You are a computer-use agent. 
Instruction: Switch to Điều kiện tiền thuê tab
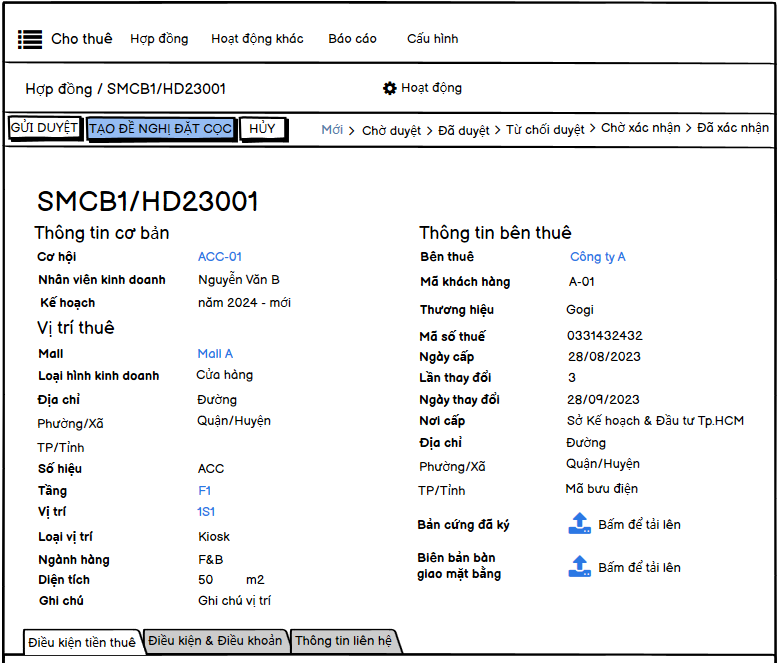82,642
